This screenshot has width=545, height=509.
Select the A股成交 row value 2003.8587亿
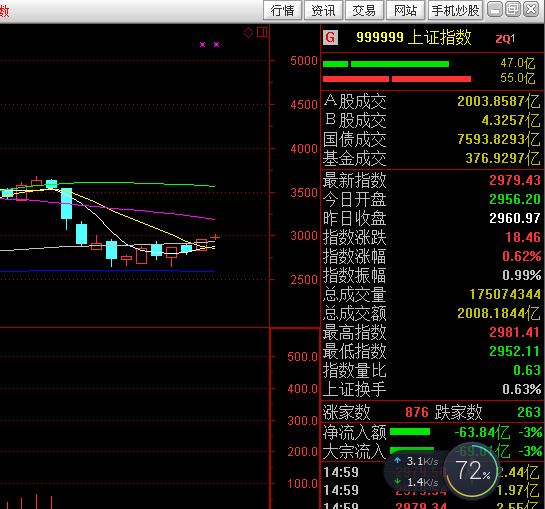[x=498, y=102]
